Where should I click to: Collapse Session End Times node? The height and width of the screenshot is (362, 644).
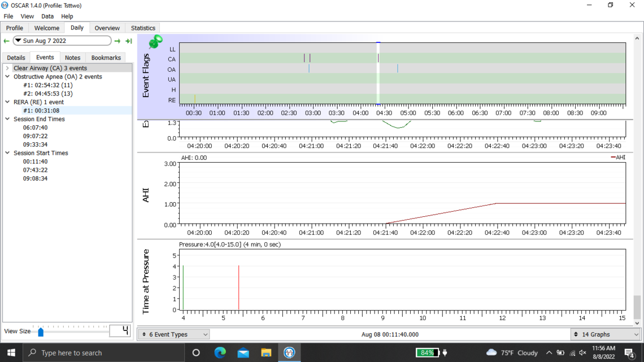7,119
